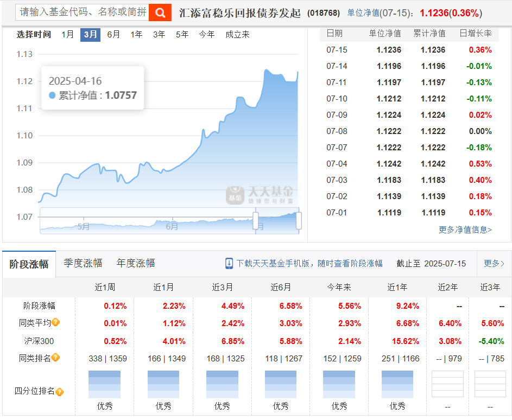Open the 下载天天基金手机版 link
Viewport: 512px width, 420px height.
(x=309, y=263)
